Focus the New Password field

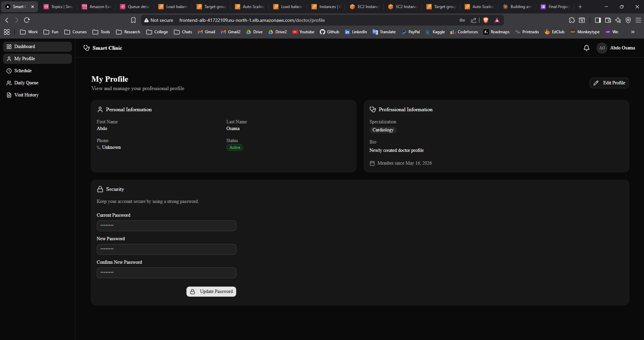coord(167,249)
